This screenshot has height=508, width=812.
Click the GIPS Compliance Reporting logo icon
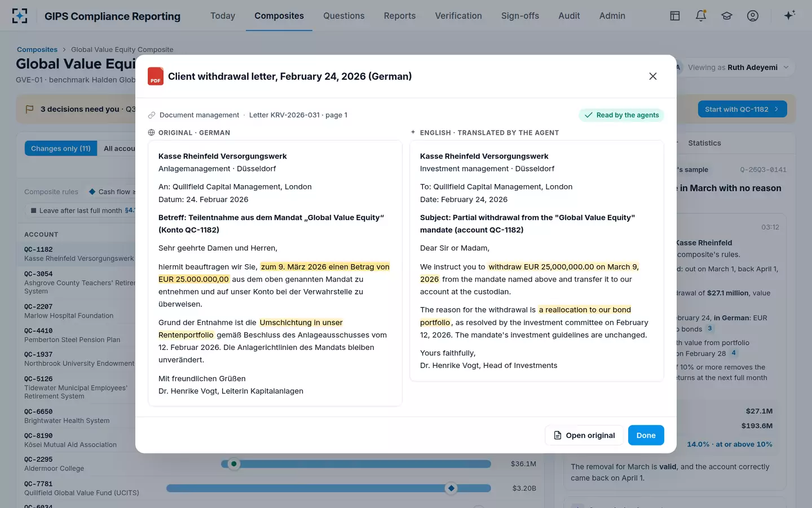20,16
